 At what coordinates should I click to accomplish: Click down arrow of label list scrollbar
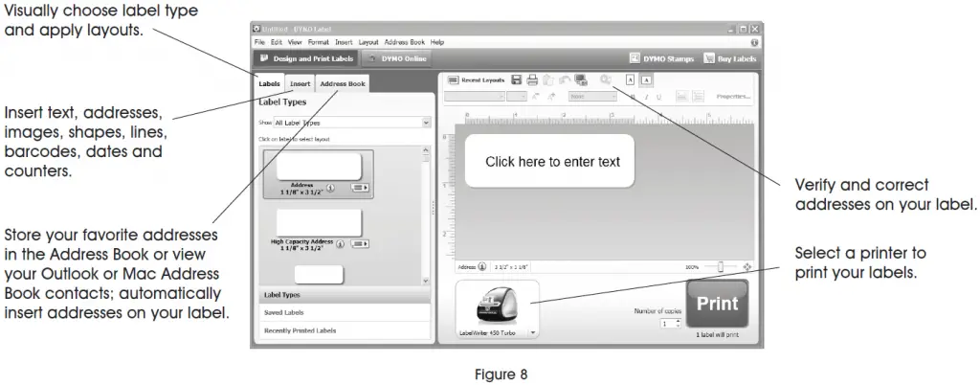coord(426,282)
